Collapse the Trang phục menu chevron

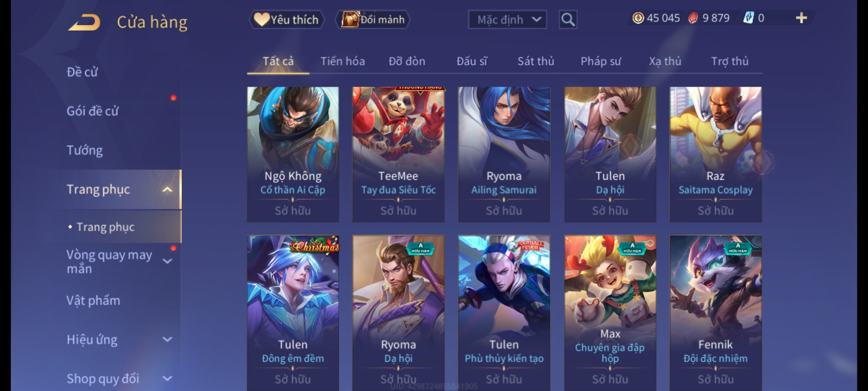coord(167,189)
